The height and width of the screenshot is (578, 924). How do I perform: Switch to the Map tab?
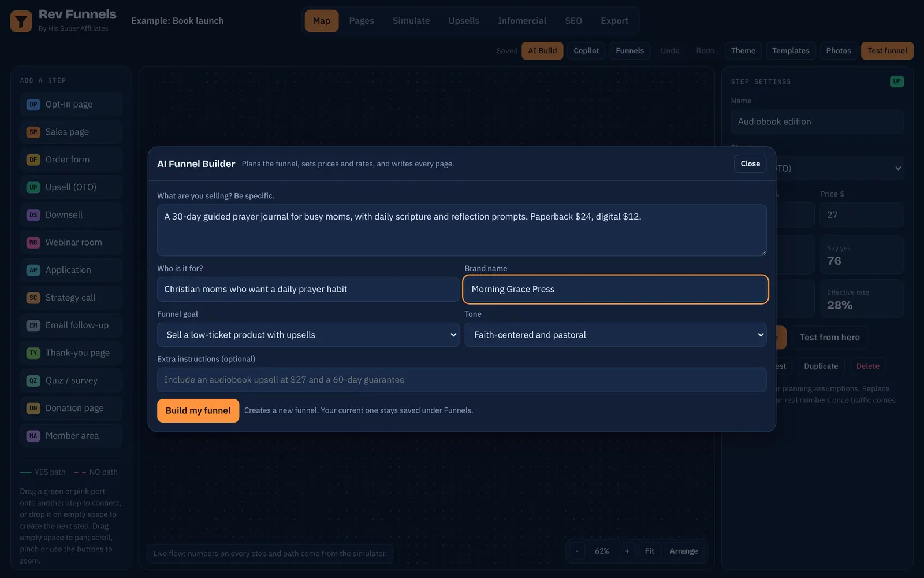point(322,21)
